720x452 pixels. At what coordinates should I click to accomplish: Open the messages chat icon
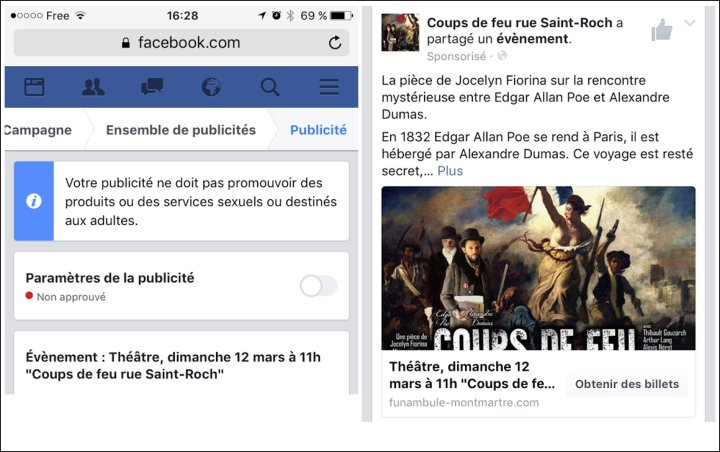coord(152,86)
